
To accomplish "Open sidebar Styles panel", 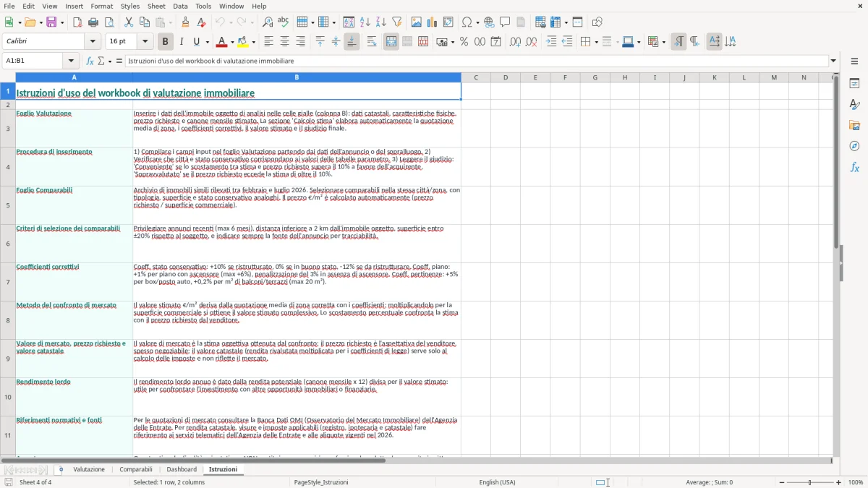I will [x=854, y=104].
